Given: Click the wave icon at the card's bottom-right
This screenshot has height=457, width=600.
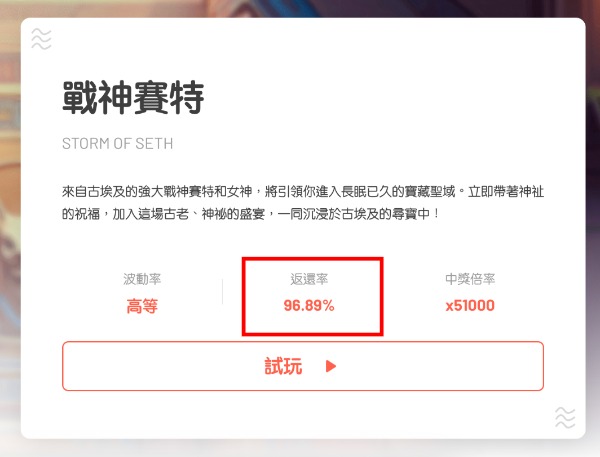Looking at the screenshot, I should (x=565, y=418).
